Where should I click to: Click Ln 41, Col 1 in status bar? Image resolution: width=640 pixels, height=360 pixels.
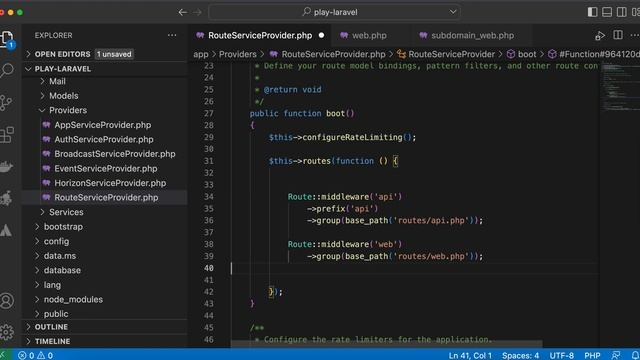[470, 356]
